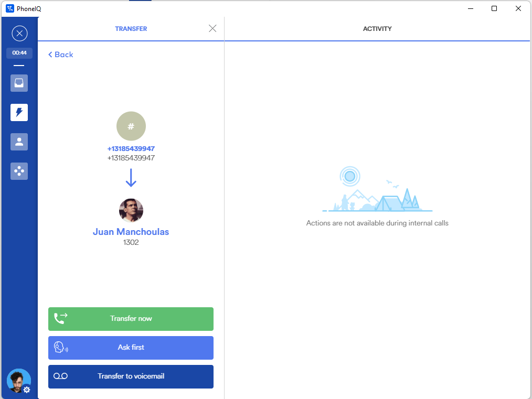
Task: Click Juan Manchoulas's profile photo
Action: pos(131,210)
